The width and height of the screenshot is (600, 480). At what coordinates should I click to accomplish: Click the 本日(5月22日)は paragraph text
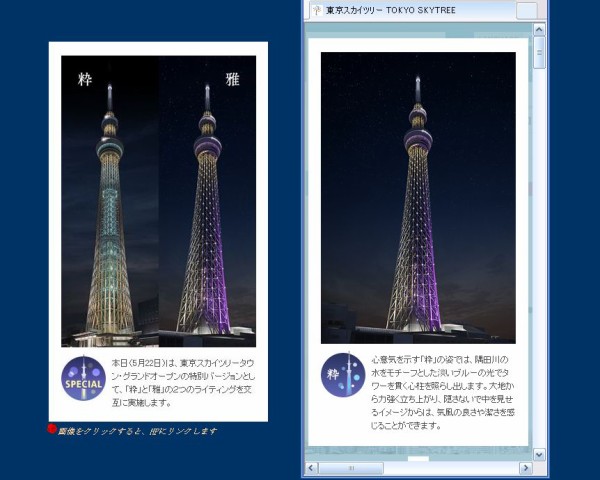tap(183, 382)
